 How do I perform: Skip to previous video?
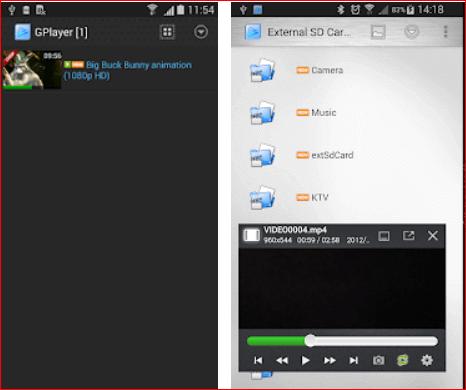[258, 360]
